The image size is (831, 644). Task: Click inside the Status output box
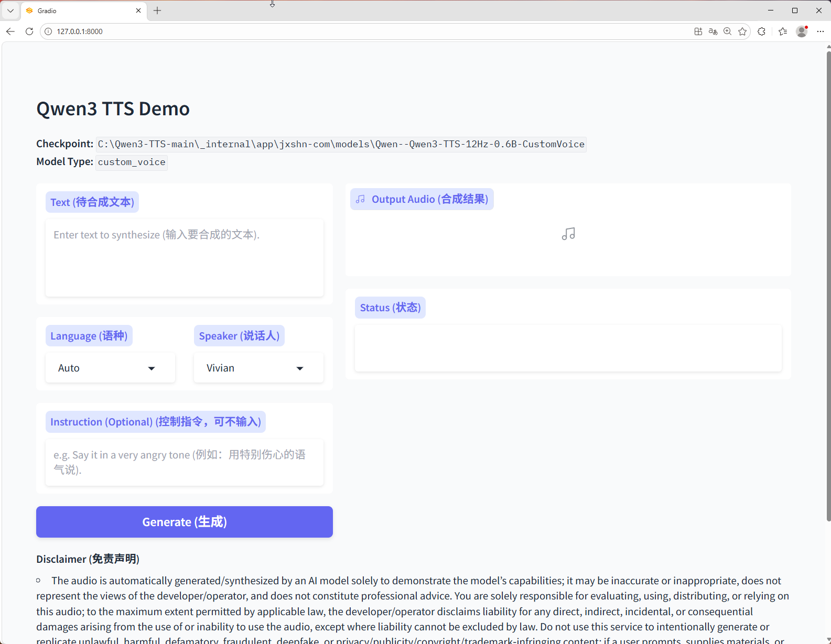[568, 348]
